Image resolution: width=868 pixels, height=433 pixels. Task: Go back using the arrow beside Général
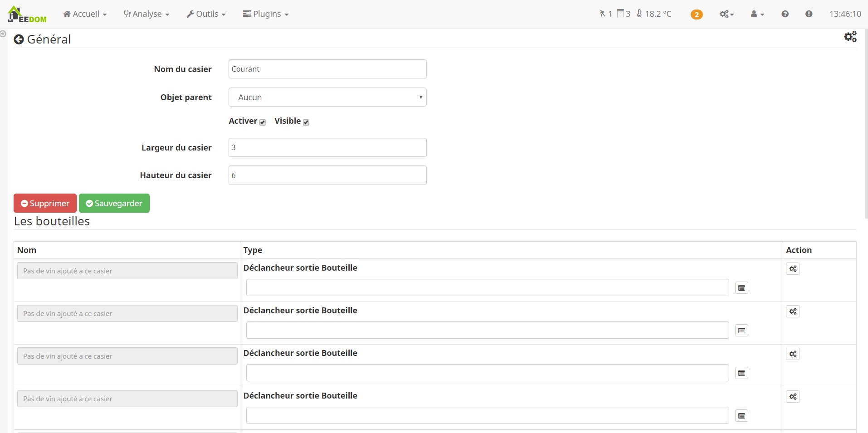click(x=19, y=39)
